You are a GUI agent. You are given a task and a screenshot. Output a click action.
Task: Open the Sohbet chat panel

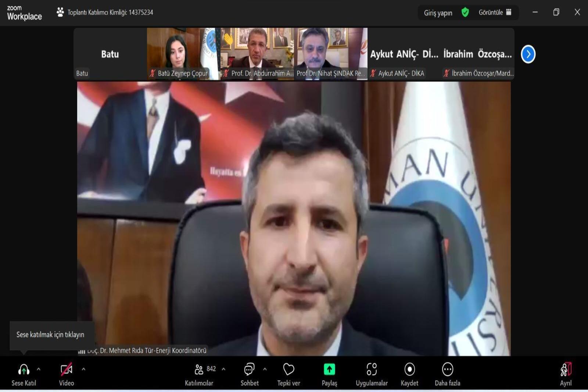point(250,370)
